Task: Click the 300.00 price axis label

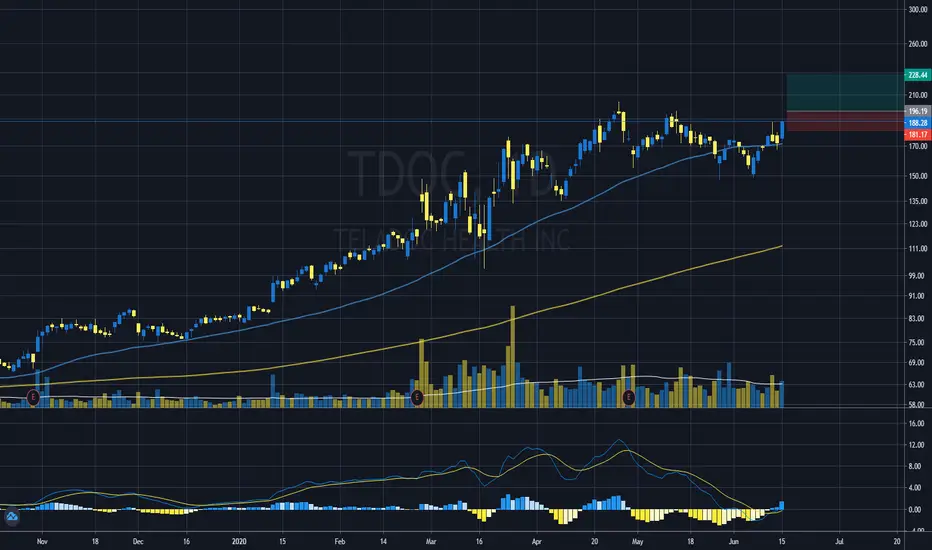Action: pyautogui.click(x=918, y=10)
